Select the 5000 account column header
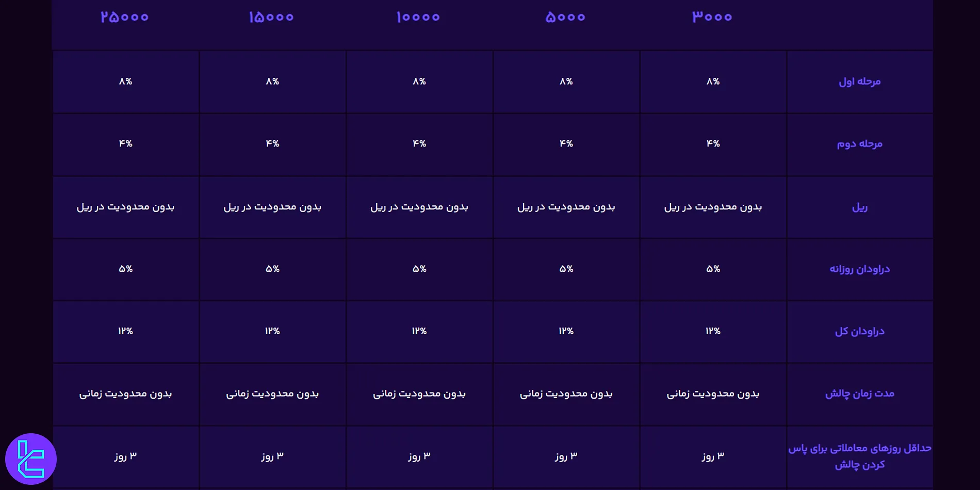The image size is (980, 490). (565, 18)
